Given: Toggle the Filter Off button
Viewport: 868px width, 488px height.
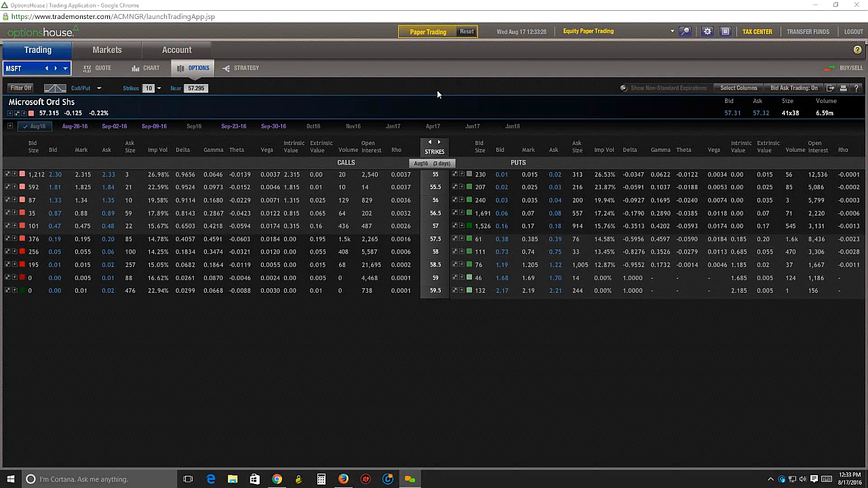Looking at the screenshot, I should click(20, 88).
